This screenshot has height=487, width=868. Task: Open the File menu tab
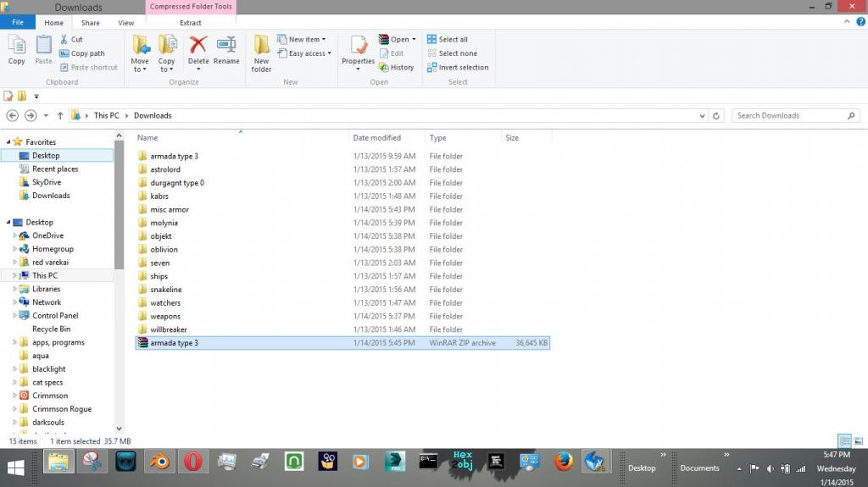coord(18,22)
